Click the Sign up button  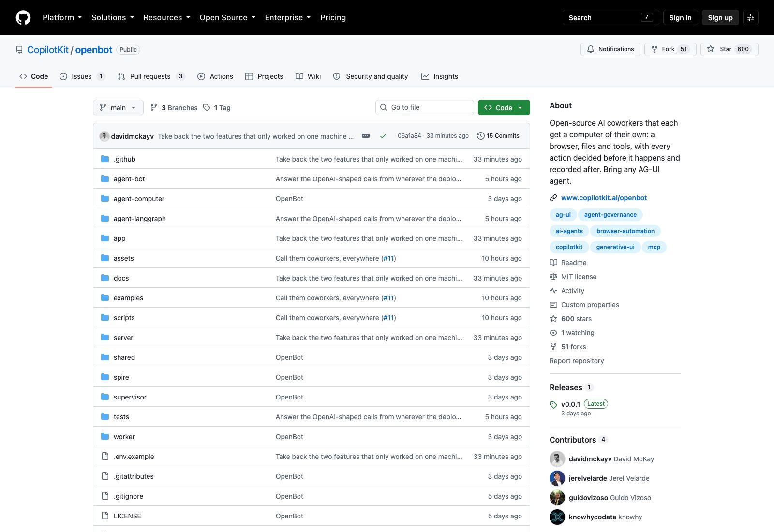(720, 17)
